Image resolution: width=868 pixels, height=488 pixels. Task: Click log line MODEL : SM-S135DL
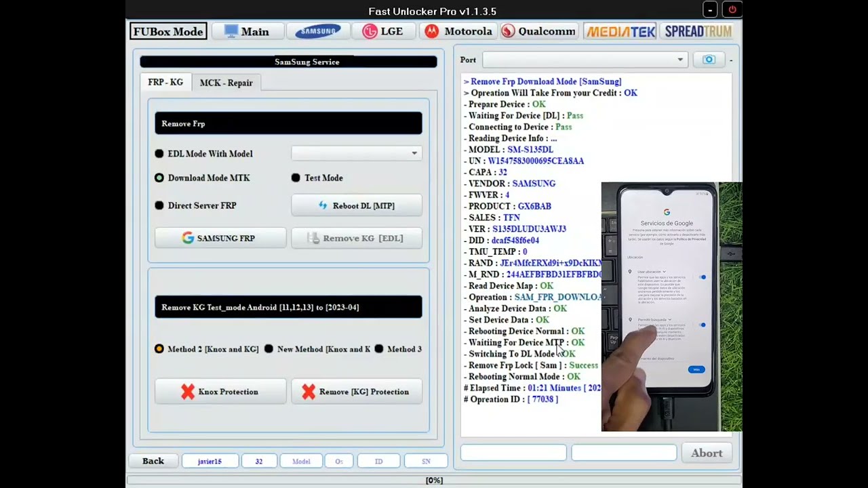point(509,149)
